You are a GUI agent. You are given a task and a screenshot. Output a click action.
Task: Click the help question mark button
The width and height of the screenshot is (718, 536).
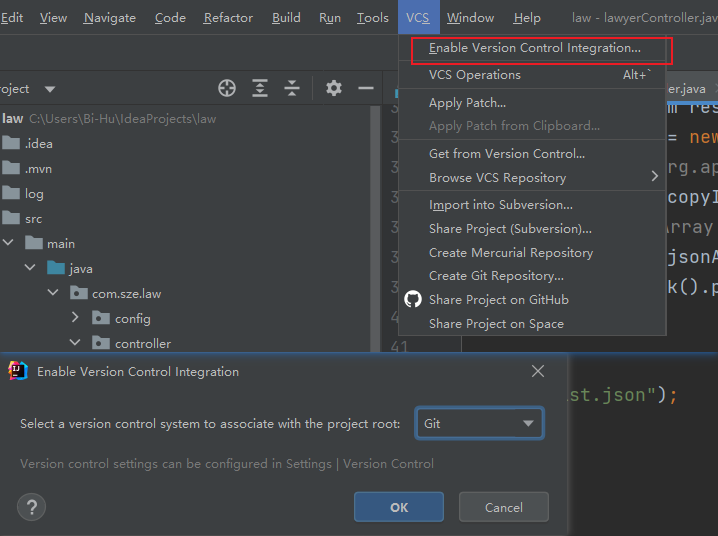coord(32,506)
